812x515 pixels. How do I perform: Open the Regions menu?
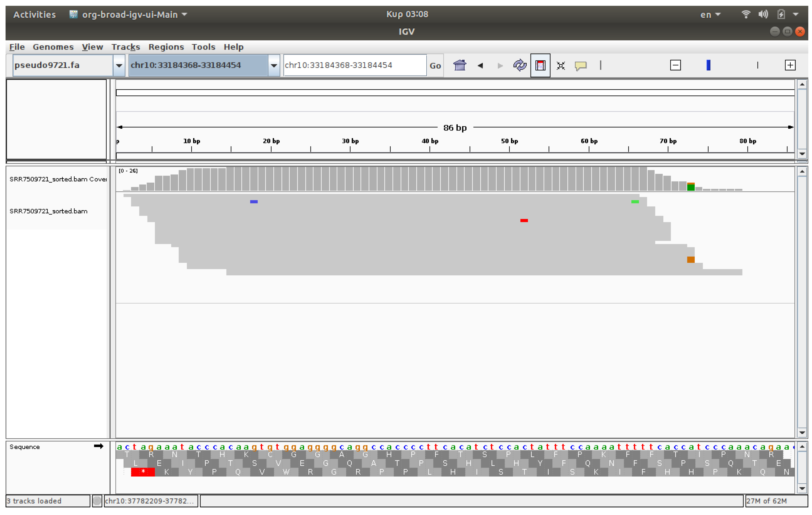click(166, 47)
